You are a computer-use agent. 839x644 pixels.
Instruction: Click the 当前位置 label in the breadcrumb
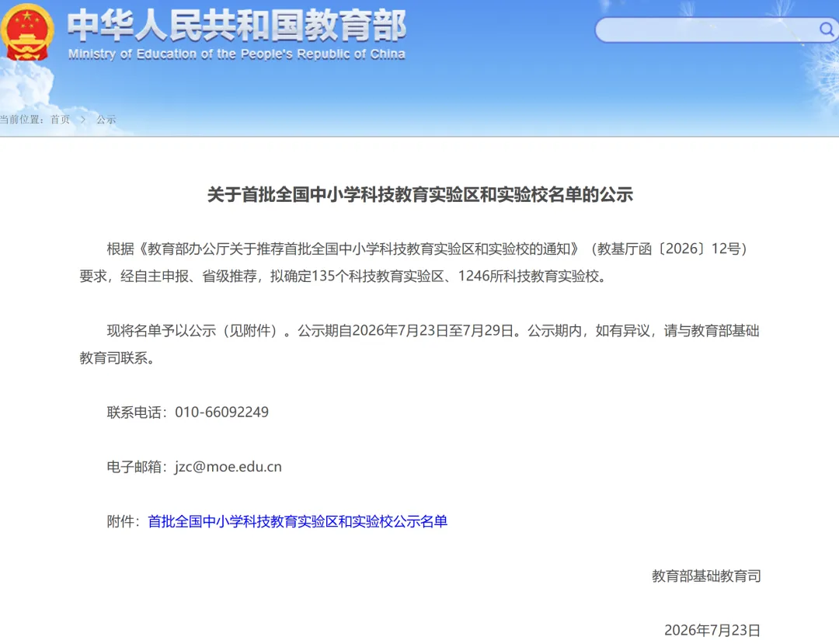(22, 120)
